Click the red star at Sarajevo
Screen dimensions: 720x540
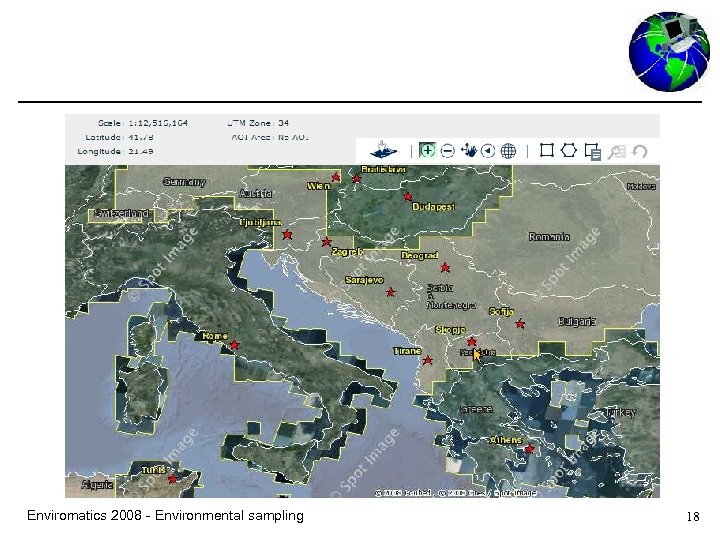pyautogui.click(x=391, y=292)
